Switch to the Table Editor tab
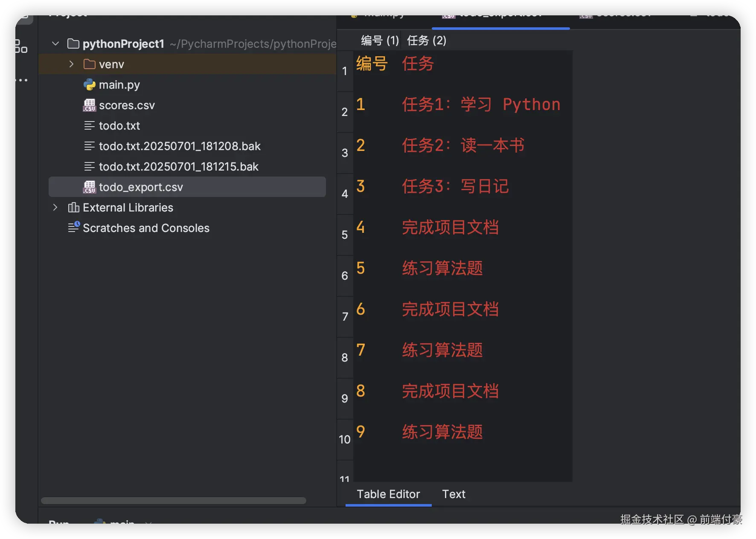This screenshot has width=756, height=539. [x=388, y=494]
